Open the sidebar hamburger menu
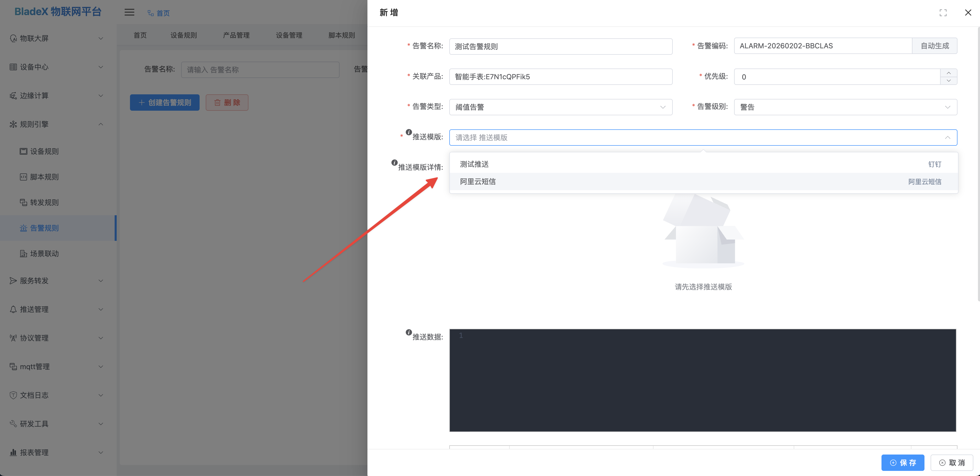 [129, 12]
